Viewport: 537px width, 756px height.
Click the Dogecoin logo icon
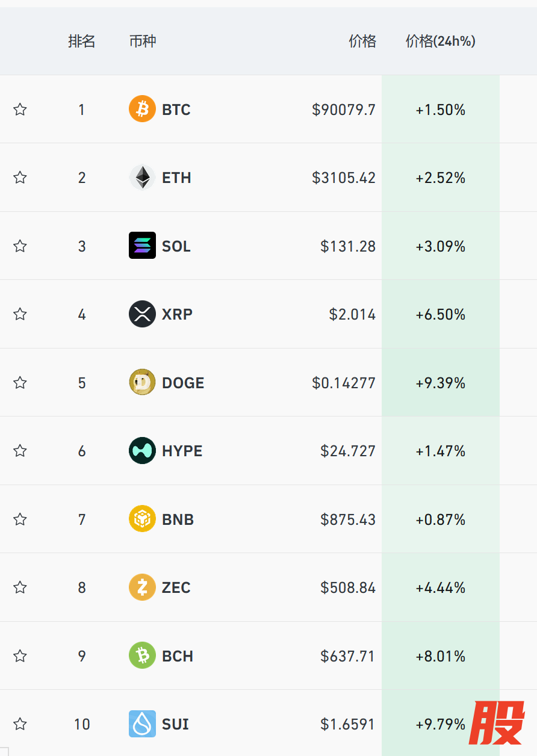point(142,382)
